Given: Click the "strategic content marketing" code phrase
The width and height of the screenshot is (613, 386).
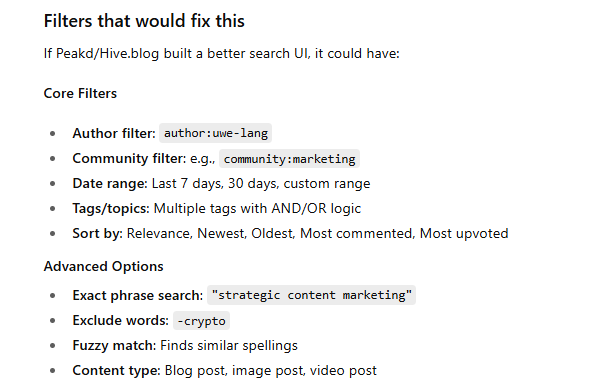Looking at the screenshot, I should [x=311, y=295].
